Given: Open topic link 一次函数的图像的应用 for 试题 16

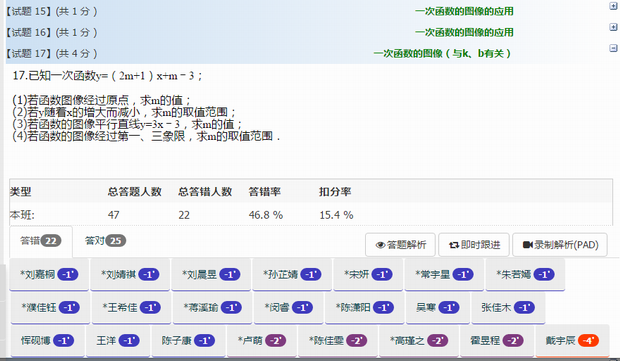Looking at the screenshot, I should [464, 32].
